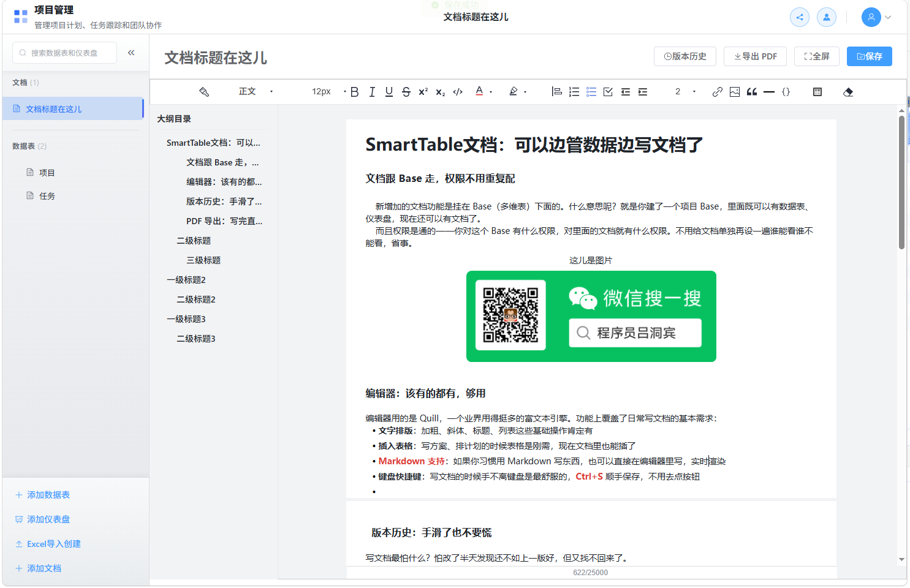The image size is (910, 588).
Task: Click the document vertical scrollbar thumb
Action: [901, 183]
